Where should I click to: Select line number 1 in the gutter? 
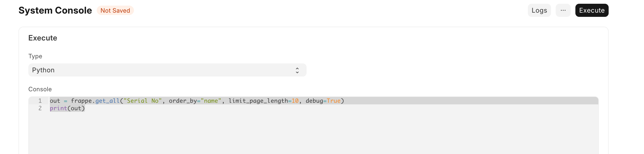click(x=40, y=101)
